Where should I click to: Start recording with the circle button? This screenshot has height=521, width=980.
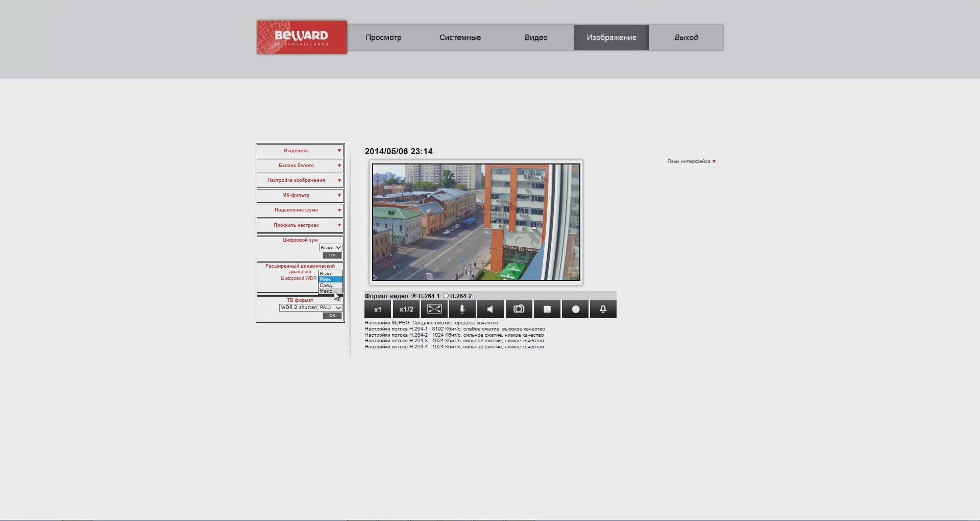click(575, 310)
